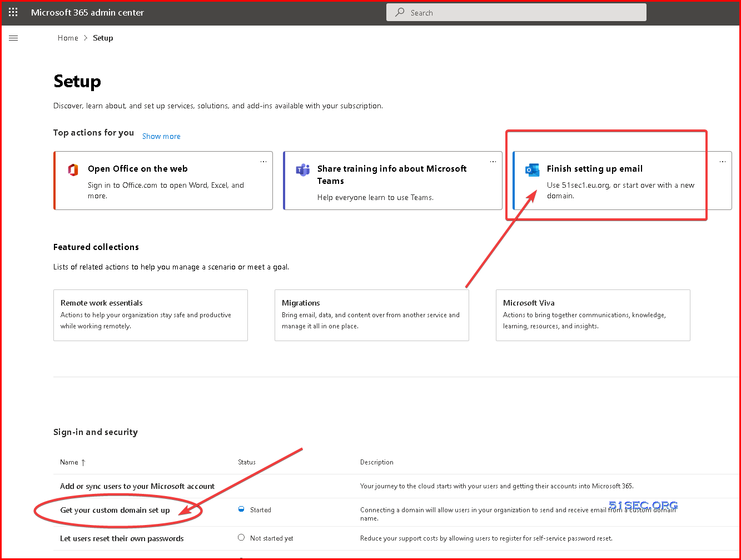
Task: Open Let users reset their own passwords
Action: (122, 538)
